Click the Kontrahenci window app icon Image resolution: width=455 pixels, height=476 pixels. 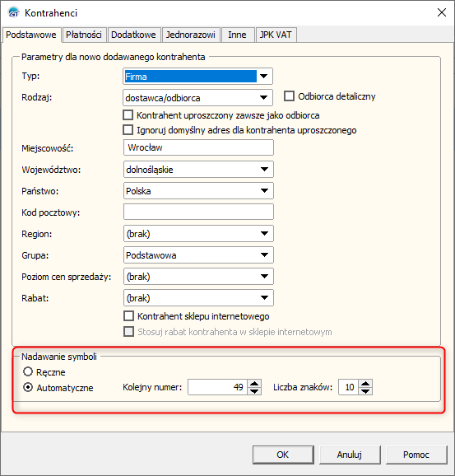(14, 12)
